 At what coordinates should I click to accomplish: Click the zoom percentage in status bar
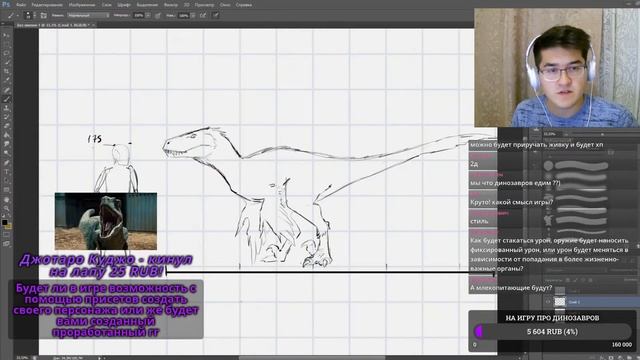click(x=22, y=358)
